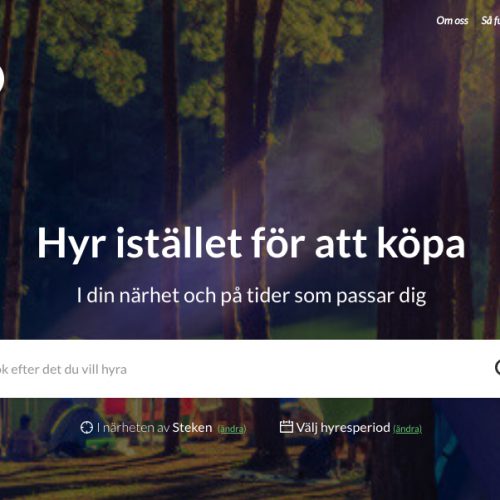Image resolution: width=500 pixels, height=500 pixels.
Task: Click the seated person in the hero photo
Action: coord(23,437)
